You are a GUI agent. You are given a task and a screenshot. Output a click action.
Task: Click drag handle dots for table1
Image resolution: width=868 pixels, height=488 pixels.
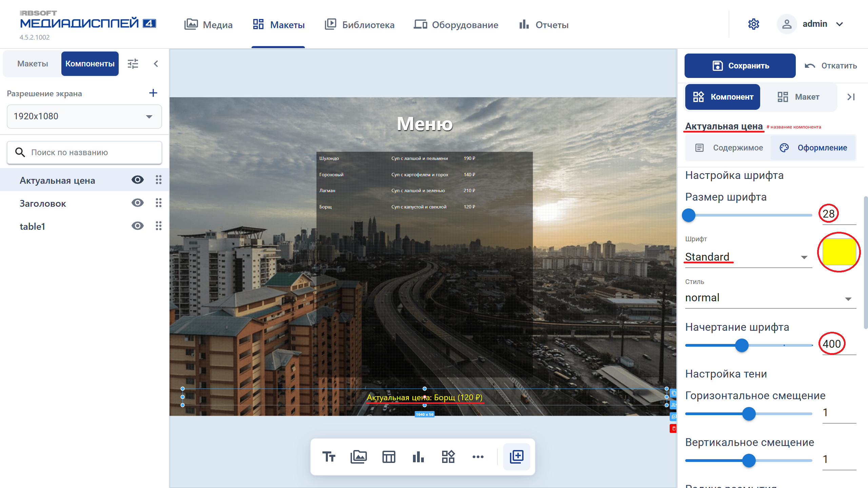coord(158,226)
